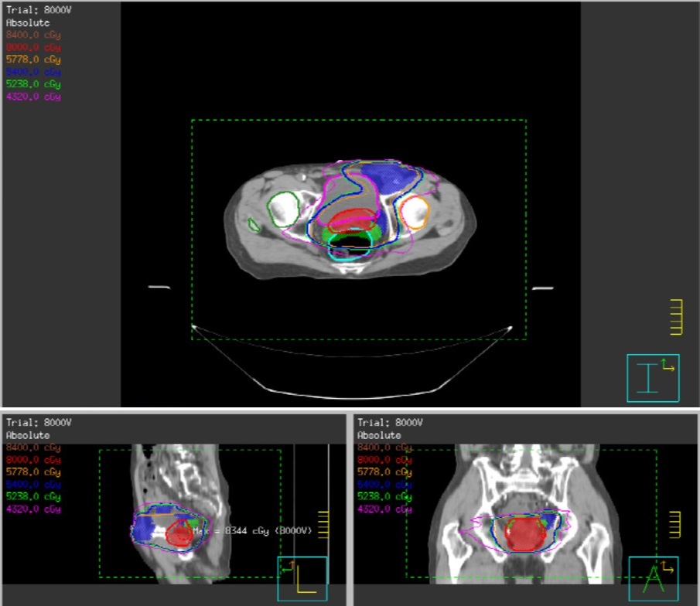The height and width of the screenshot is (606, 700).
Task: Click the yellow ruler in axial view
Action: pos(676,316)
